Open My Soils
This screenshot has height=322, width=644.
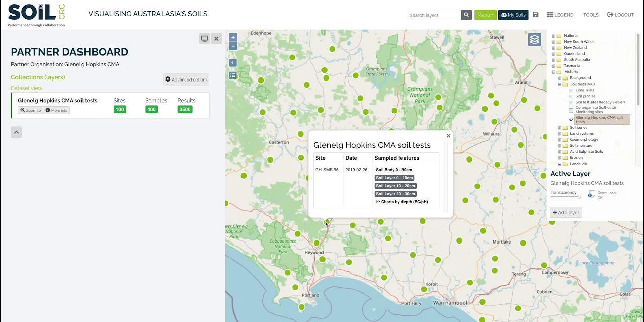(513, 15)
